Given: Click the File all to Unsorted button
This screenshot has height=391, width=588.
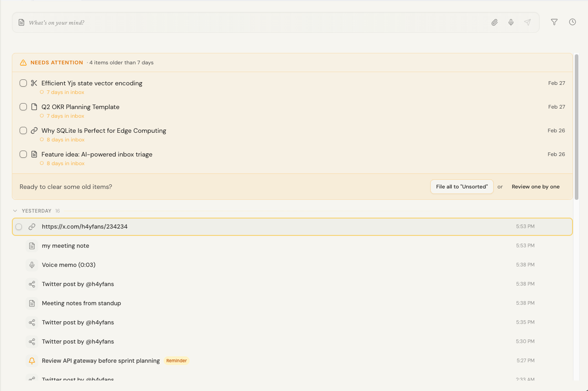Looking at the screenshot, I should pos(462,187).
